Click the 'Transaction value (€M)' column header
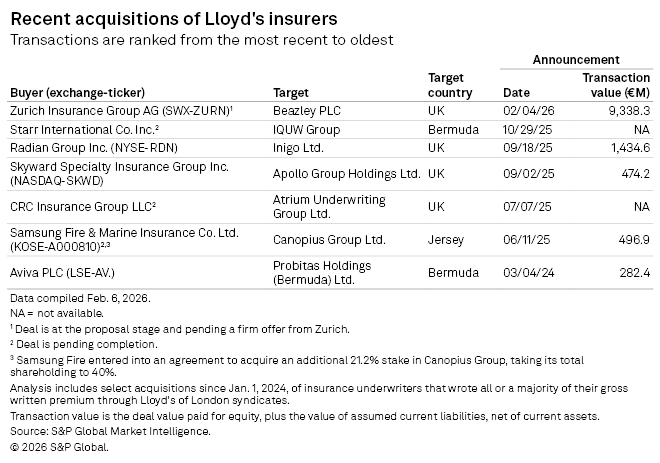 616,85
